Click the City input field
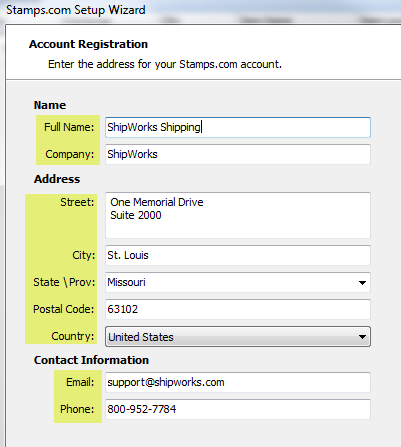Image resolution: width=401 pixels, height=447 pixels. click(238, 255)
